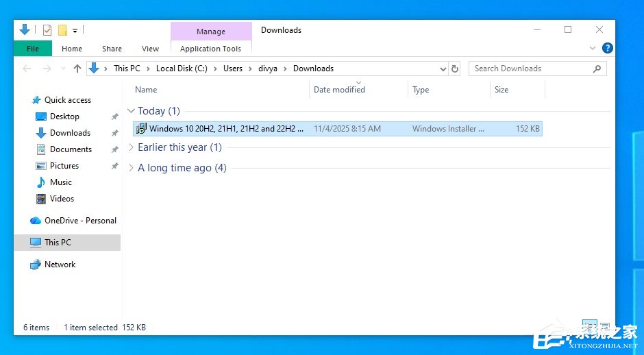Unpin Desktop using its pin icon

(x=114, y=117)
